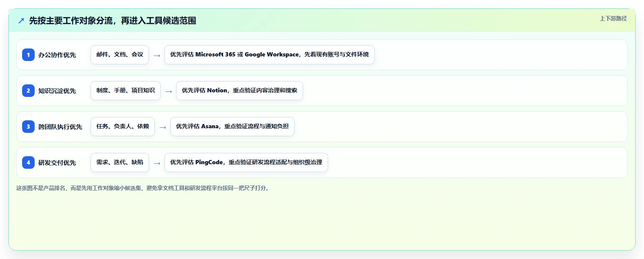The height and width of the screenshot is (259, 644).
Task: Open the Microsoft 365 or Google Workspace recommendation box
Action: [270, 55]
